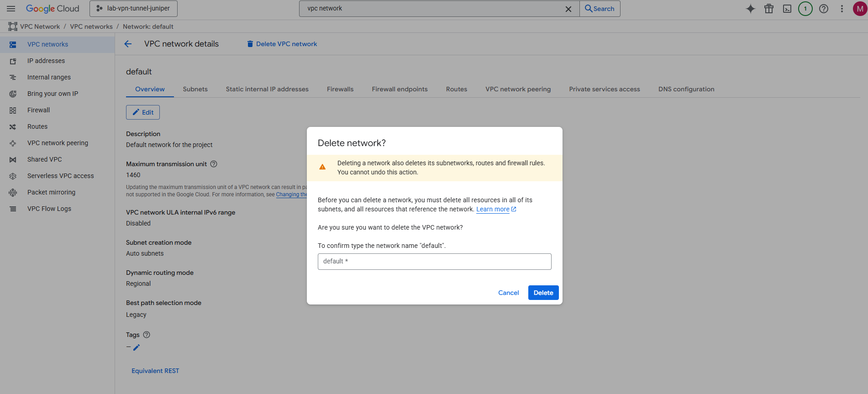
Task: Click Cancel in delete dialog
Action: point(509,293)
